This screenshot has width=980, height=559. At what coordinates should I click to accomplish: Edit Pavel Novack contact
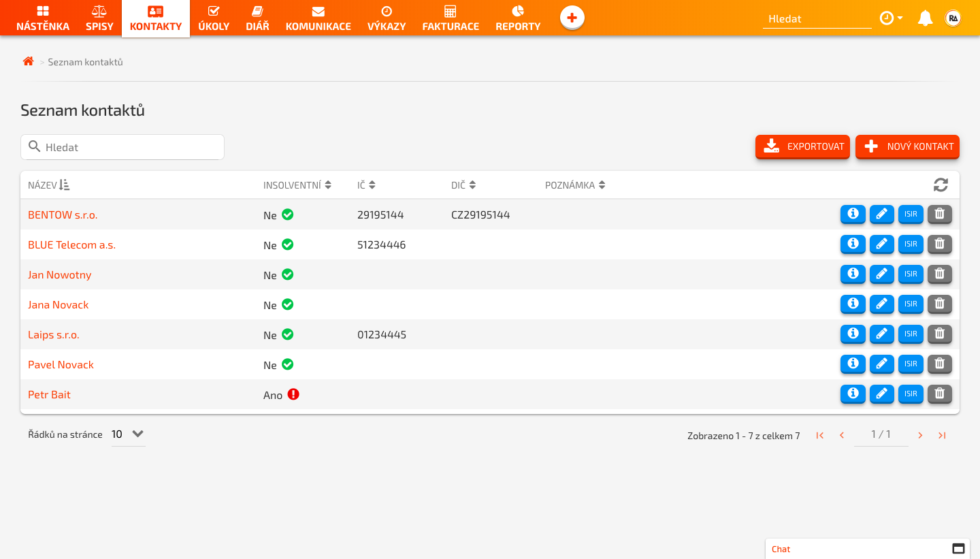pos(882,364)
